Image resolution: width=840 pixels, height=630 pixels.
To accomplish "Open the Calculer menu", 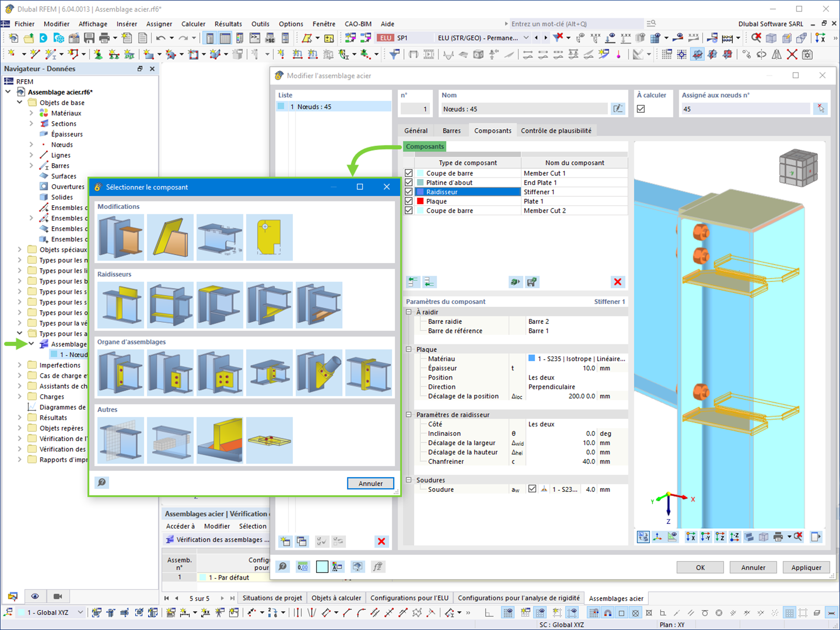I will [x=193, y=24].
